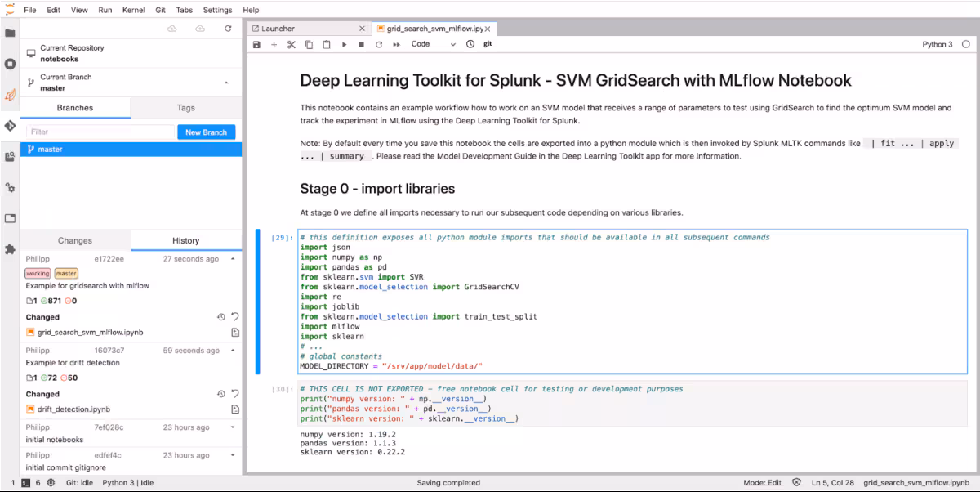The height and width of the screenshot is (492, 980).
Task: Copy the selected notebook cells
Action: [308, 45]
